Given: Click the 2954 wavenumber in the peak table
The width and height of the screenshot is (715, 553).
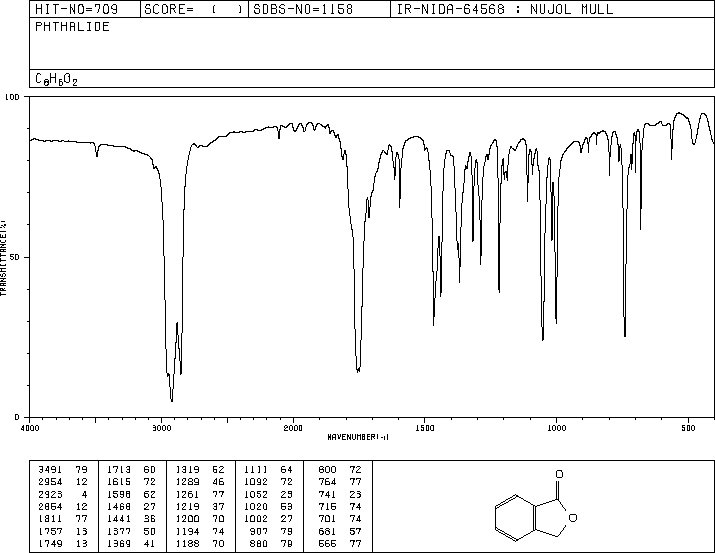Looking at the screenshot, I should click(50, 482).
